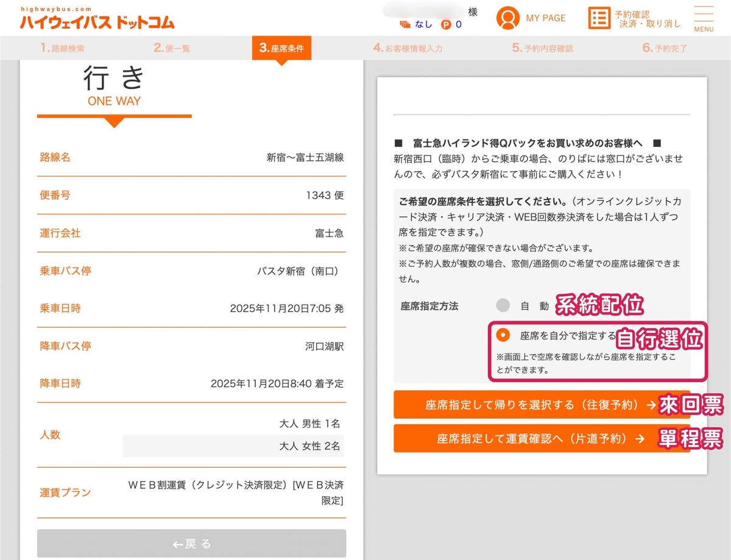Click departure time 2025年11月20日7:05 発
Viewport: 731px width, 560px height.
[287, 308]
